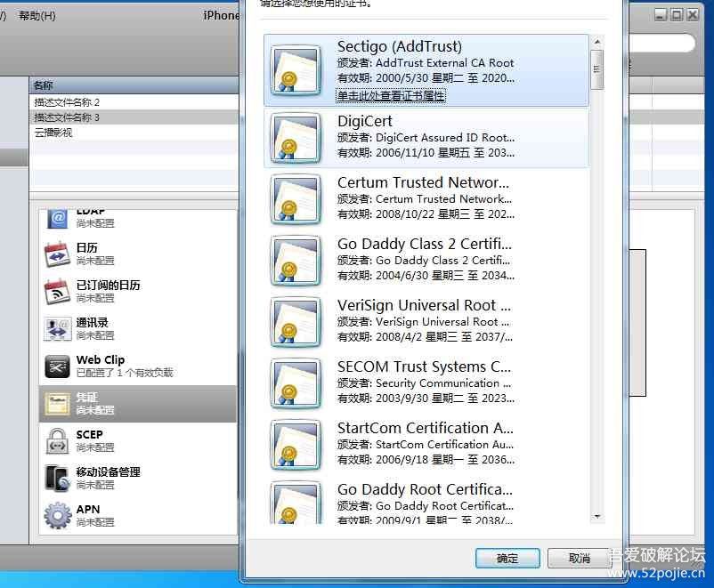Cancel the certificate dialog with 取消
This screenshot has height=588, width=714.
tap(580, 558)
